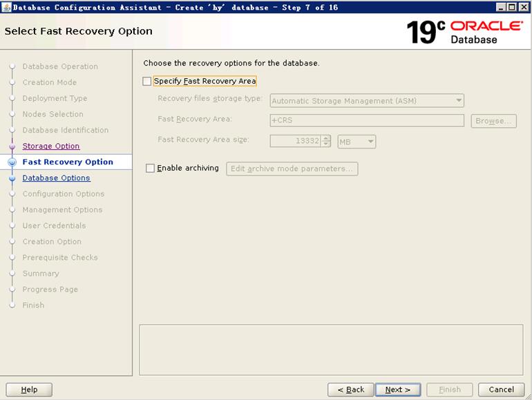Go to Database Options step
The image size is (532, 400).
point(57,178)
